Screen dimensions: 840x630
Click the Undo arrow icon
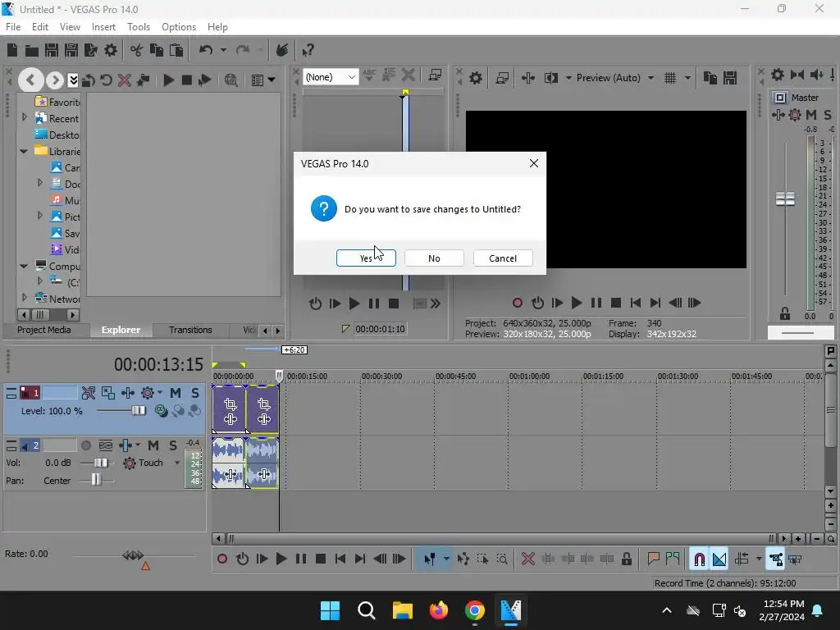(206, 50)
